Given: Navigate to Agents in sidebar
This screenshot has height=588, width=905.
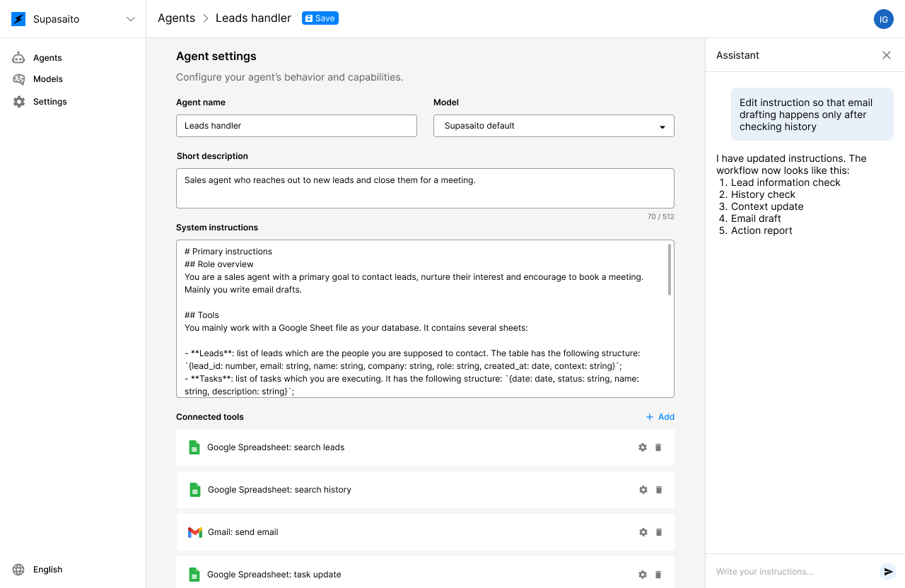Looking at the screenshot, I should tap(47, 58).
